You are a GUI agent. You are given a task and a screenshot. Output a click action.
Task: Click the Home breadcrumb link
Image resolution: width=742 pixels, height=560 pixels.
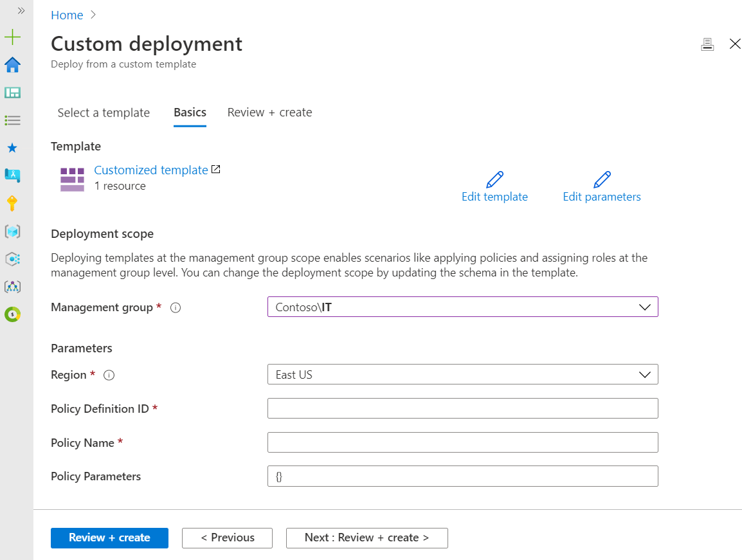point(67,15)
